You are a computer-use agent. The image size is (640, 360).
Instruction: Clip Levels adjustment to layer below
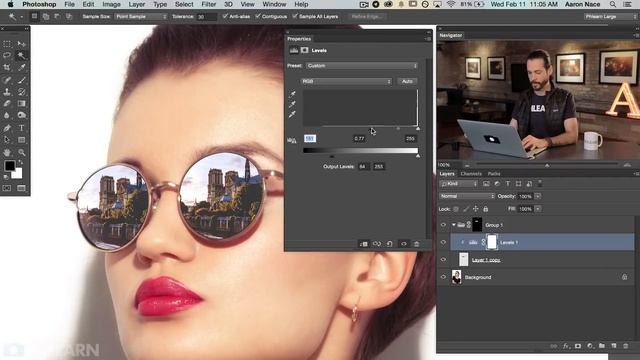363,244
